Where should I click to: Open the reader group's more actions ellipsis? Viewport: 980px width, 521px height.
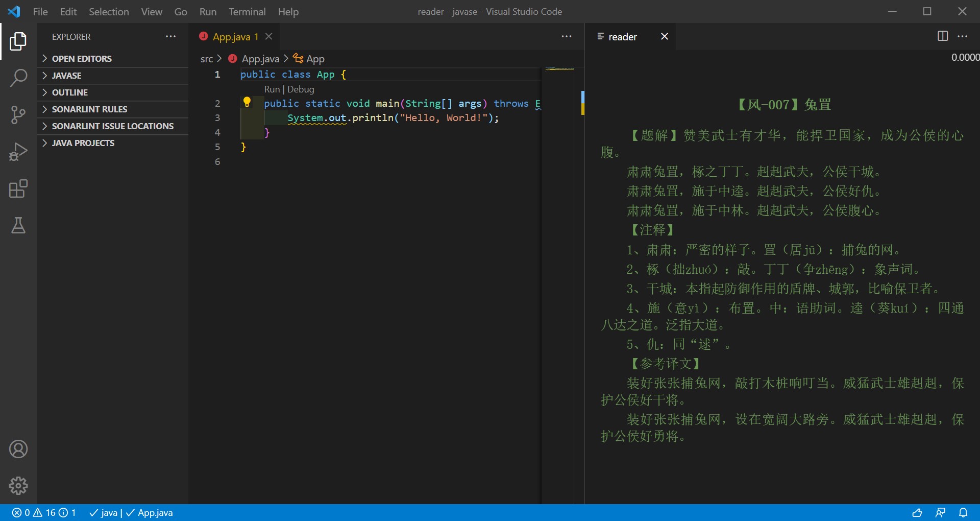963,36
